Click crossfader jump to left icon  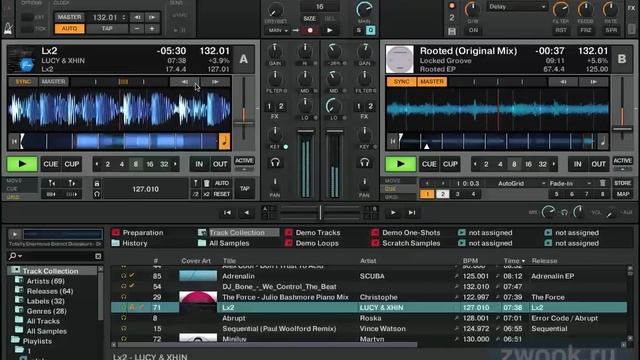(x=227, y=213)
